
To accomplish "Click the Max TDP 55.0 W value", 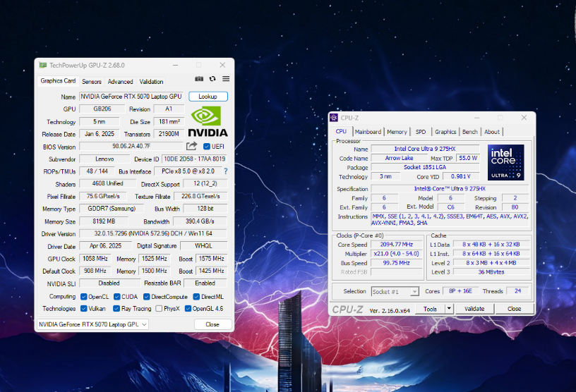I will (x=468, y=158).
